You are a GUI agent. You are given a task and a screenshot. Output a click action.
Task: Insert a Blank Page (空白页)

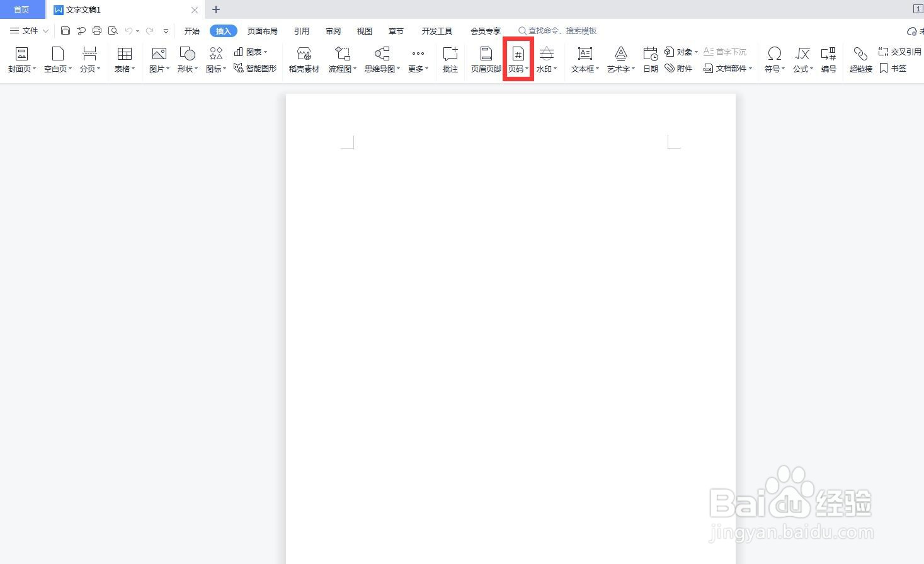pyautogui.click(x=57, y=60)
